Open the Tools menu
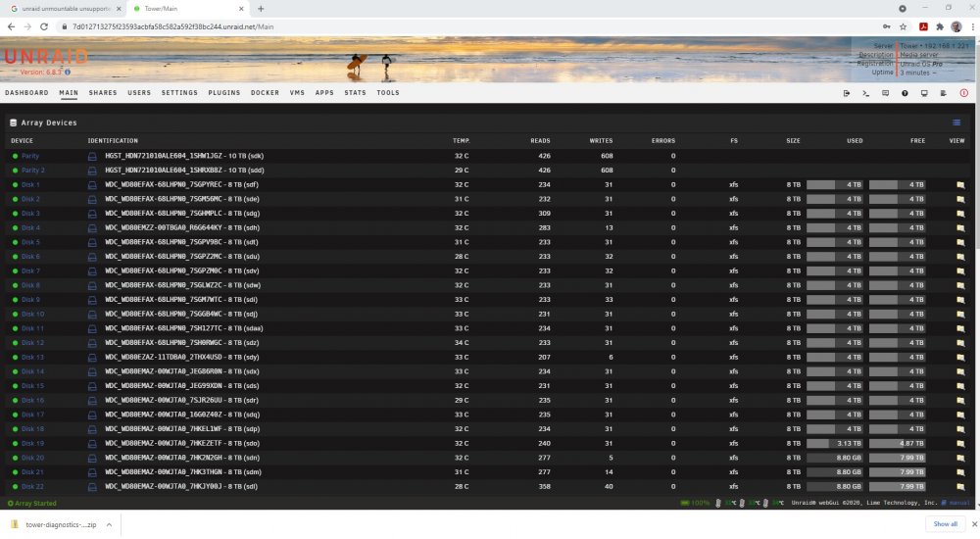 (x=388, y=92)
